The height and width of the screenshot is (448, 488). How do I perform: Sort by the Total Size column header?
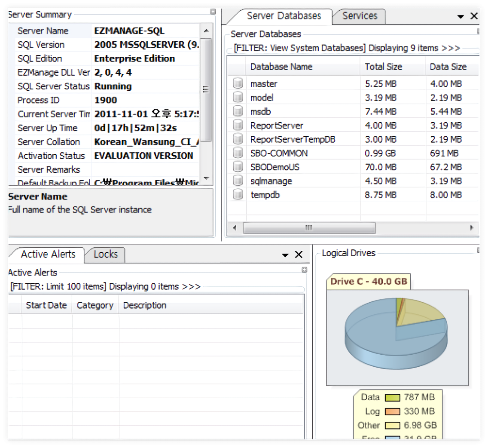pos(383,67)
